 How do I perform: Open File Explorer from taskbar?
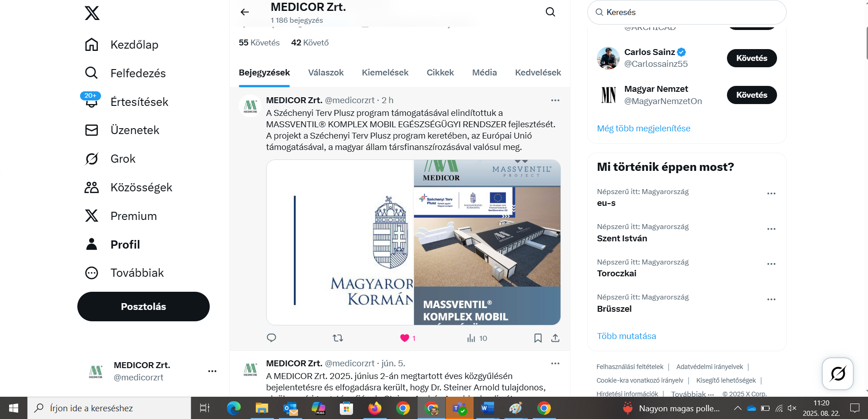[262, 408]
